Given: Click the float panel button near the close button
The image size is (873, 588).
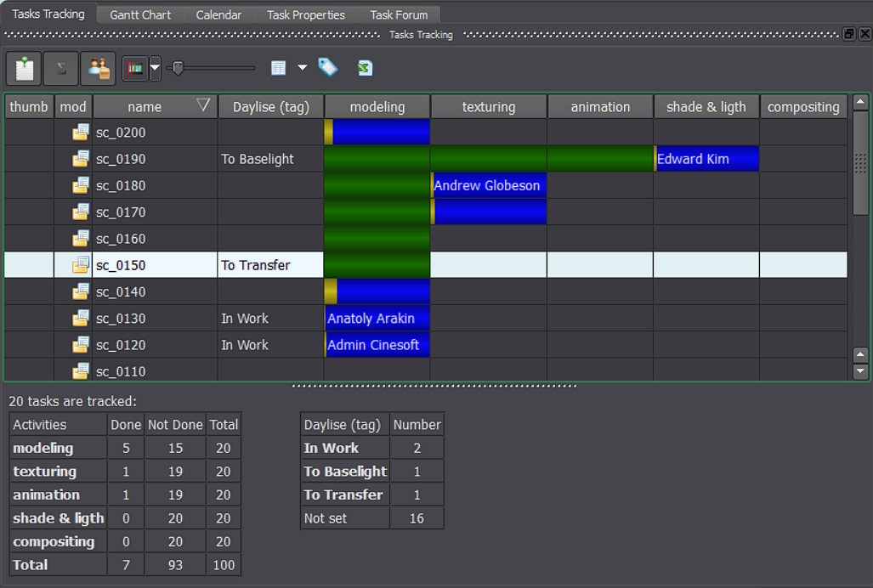Looking at the screenshot, I should click(848, 34).
